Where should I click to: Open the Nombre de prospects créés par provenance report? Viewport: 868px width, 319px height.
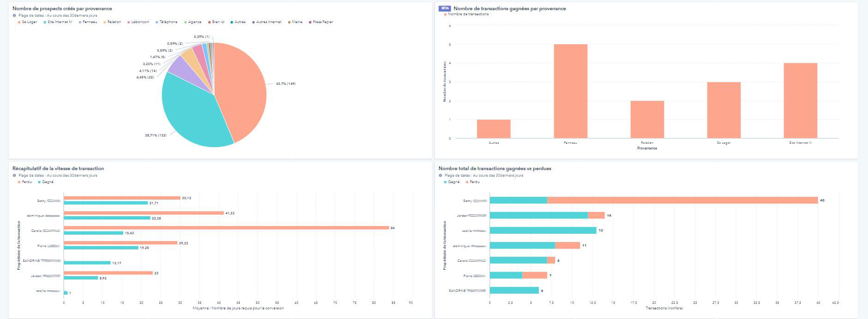[62, 8]
